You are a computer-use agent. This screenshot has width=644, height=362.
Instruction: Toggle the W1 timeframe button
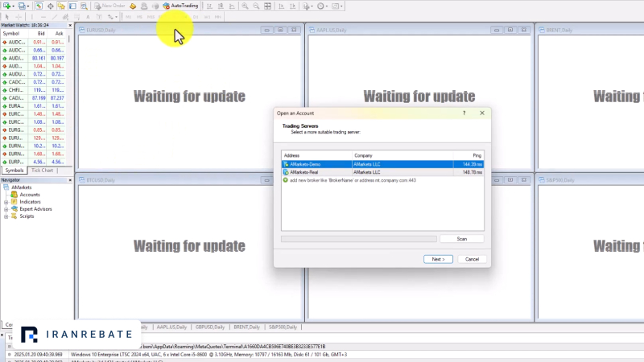(x=207, y=17)
